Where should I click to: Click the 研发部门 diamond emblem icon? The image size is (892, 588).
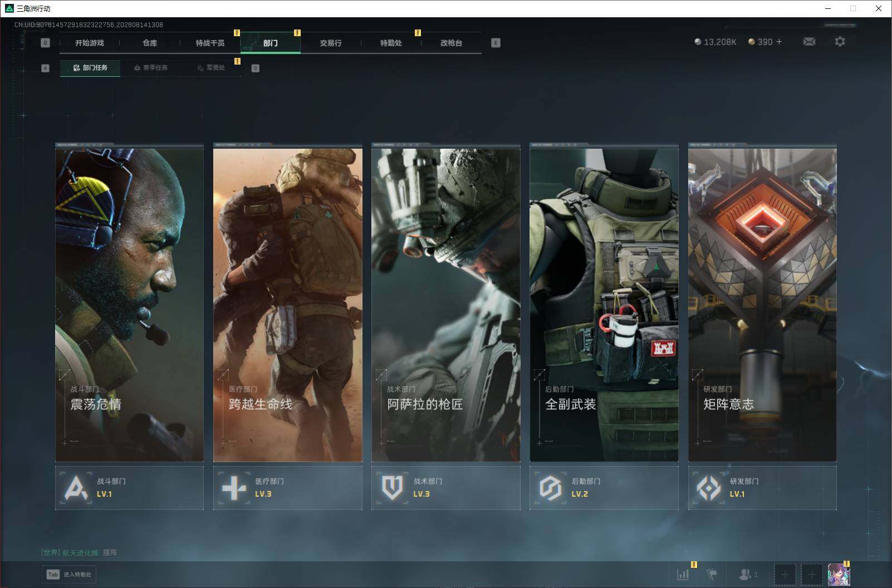coord(709,488)
